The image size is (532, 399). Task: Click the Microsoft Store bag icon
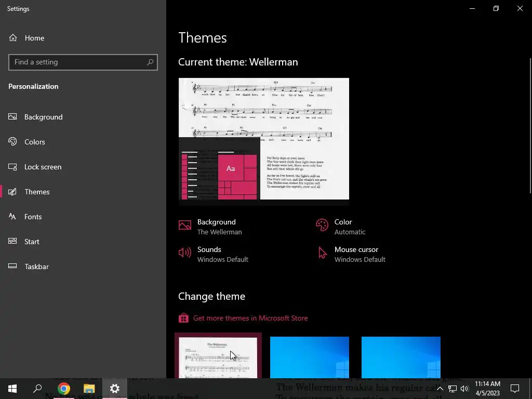tap(183, 318)
